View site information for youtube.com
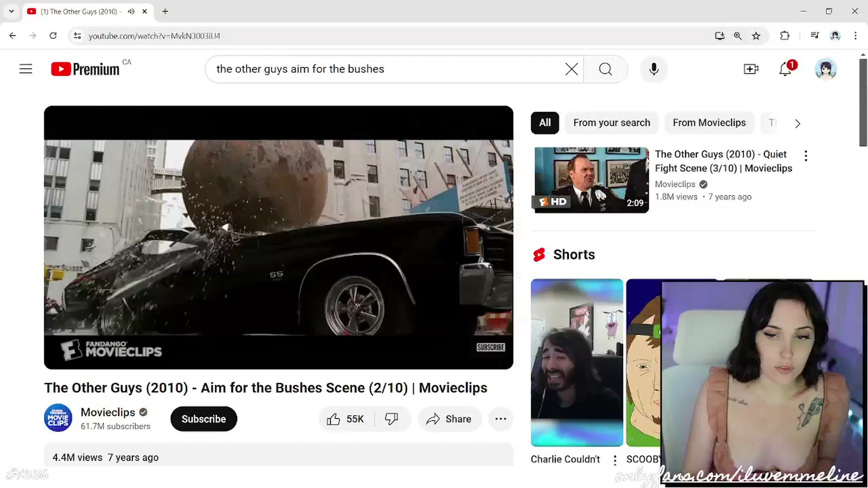Screen dimensions: 868x488 (x=77, y=36)
